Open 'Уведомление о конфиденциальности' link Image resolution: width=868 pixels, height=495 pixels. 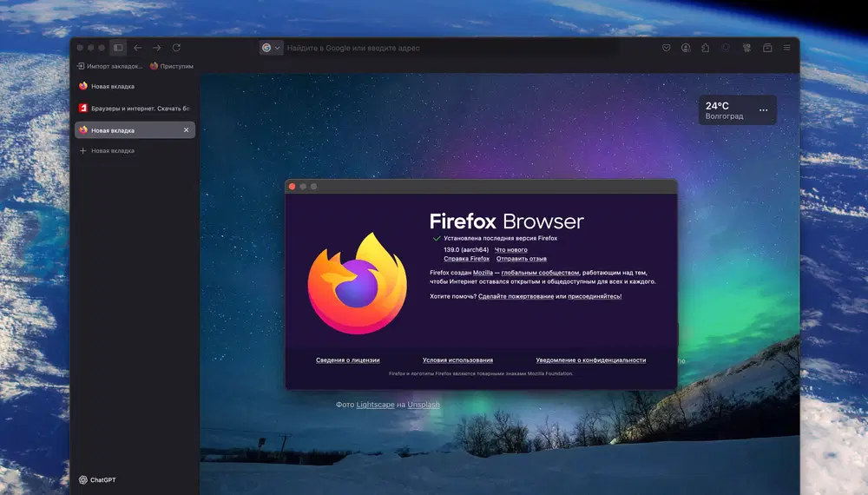coord(590,360)
